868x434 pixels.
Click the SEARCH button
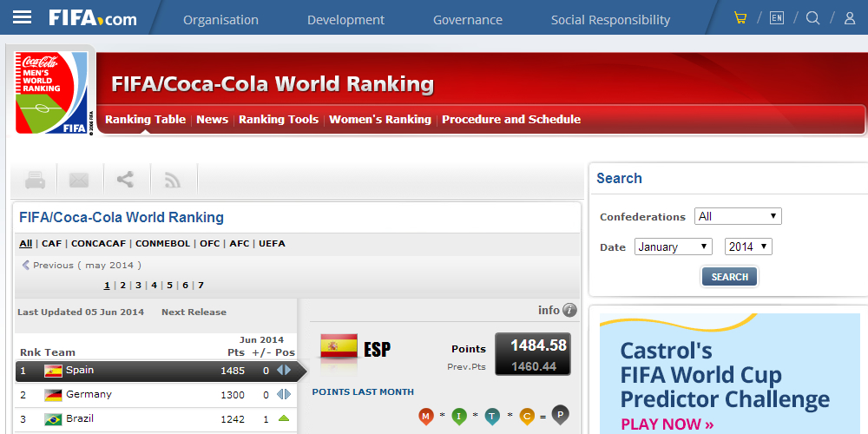tap(729, 277)
